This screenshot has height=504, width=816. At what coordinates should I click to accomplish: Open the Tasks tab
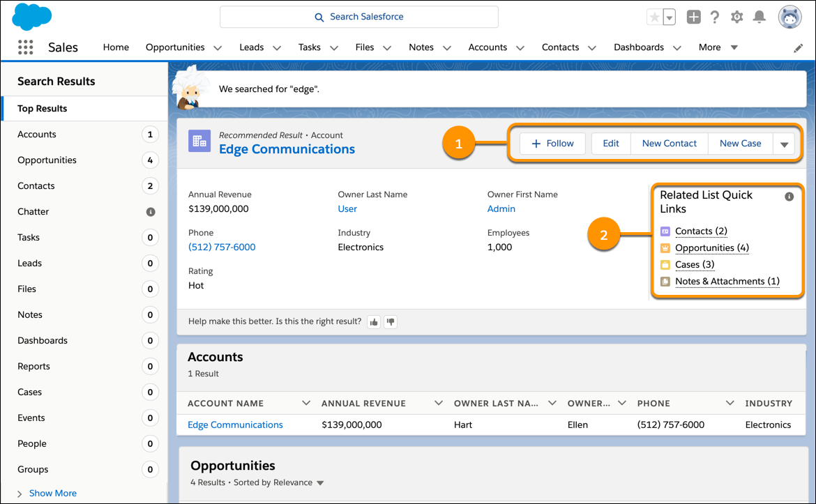click(x=309, y=47)
